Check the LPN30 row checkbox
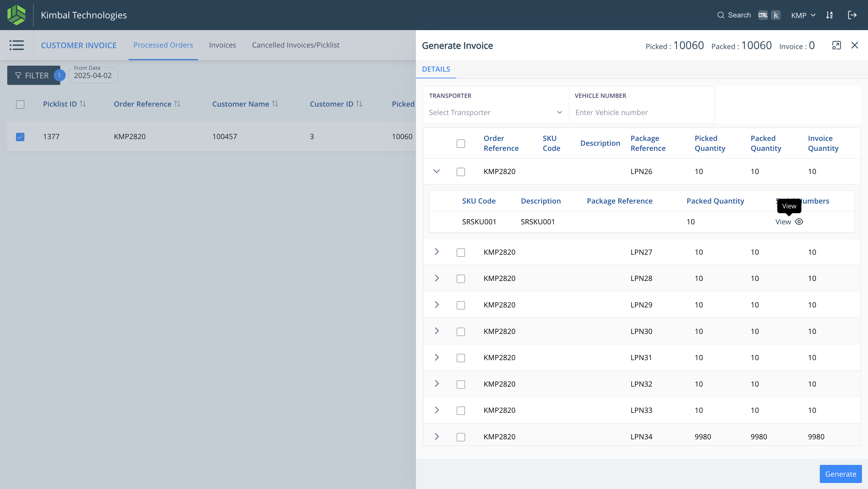Viewport: 868px width, 489px height. click(x=461, y=332)
